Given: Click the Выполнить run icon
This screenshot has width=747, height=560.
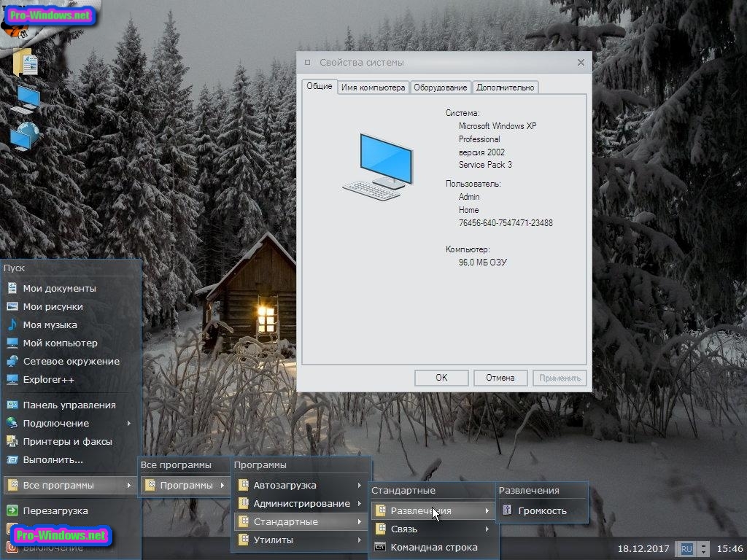Looking at the screenshot, I should (x=12, y=459).
